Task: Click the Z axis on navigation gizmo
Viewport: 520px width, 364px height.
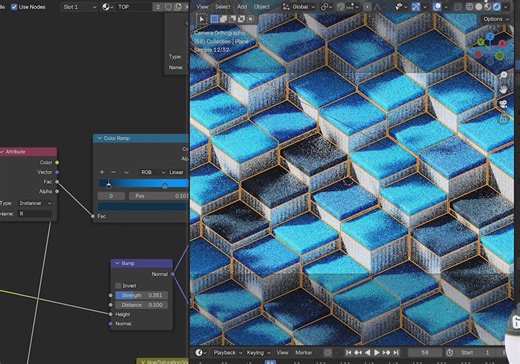Action: (x=490, y=36)
